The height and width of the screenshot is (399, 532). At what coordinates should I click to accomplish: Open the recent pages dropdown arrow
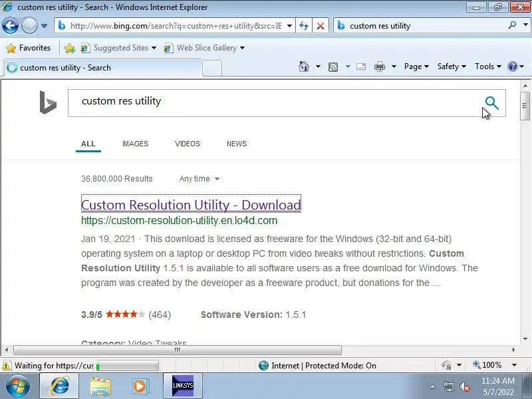coord(44,26)
